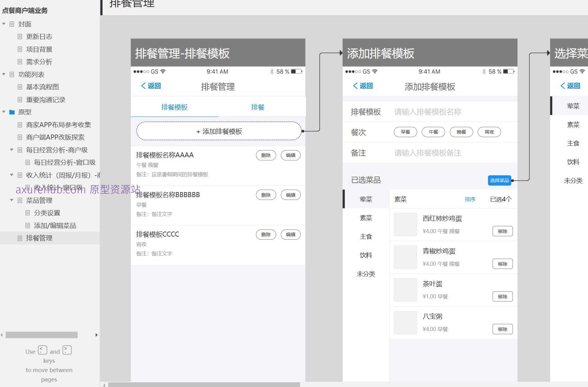The image size is (588, 387).
Task: Click the 西红柿炒鸡蛋 dish image placeholder
Action: 405,224
